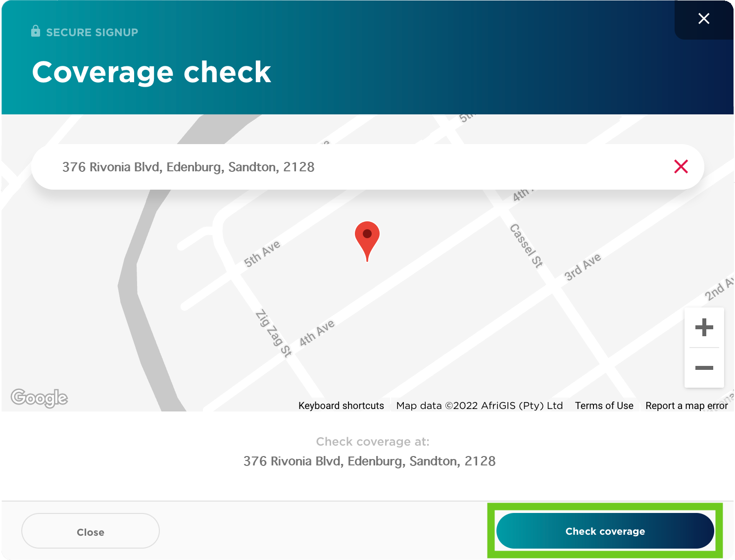The height and width of the screenshot is (560, 735).
Task: Dismiss the dialog with the top-right X
Action: [x=703, y=19]
